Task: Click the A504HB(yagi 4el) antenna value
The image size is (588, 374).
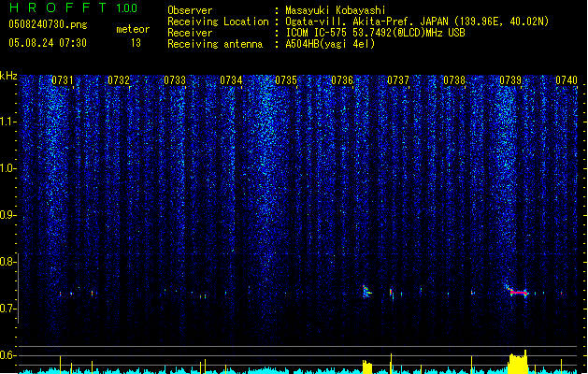Action: coord(330,44)
